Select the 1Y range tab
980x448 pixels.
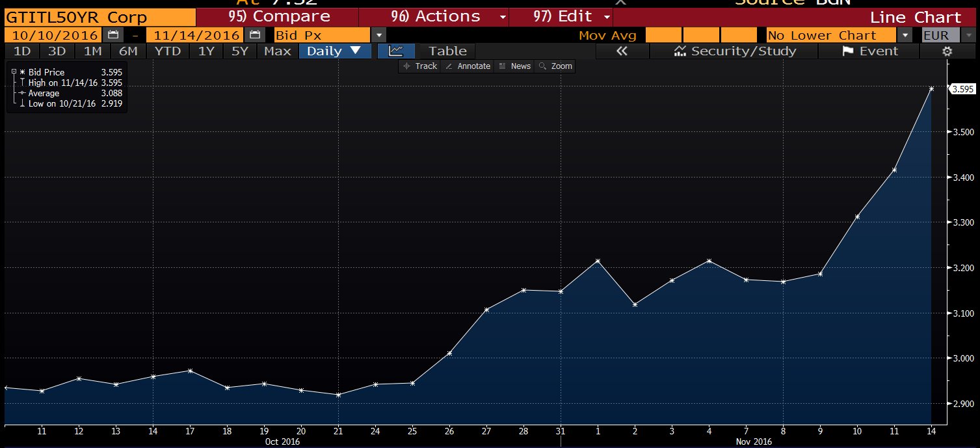click(206, 51)
